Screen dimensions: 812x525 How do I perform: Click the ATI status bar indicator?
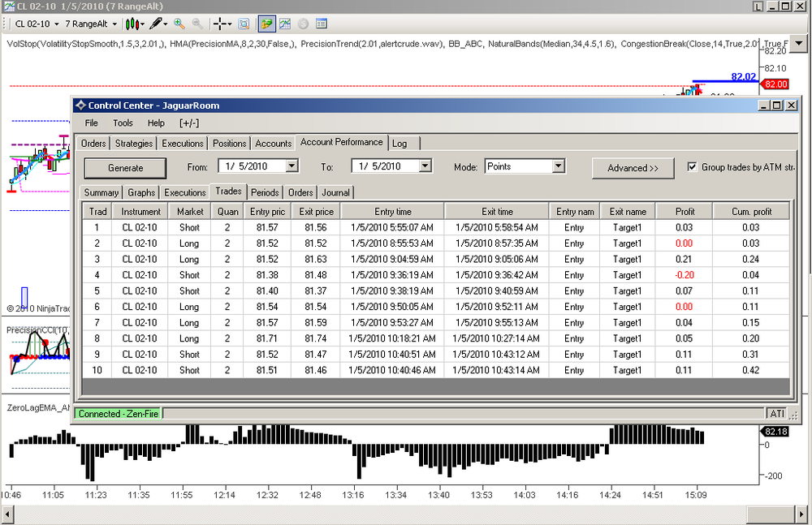777,414
